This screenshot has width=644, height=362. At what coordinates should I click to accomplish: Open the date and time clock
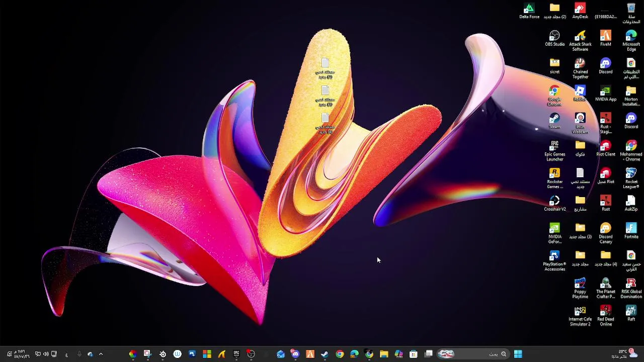(x=22, y=354)
